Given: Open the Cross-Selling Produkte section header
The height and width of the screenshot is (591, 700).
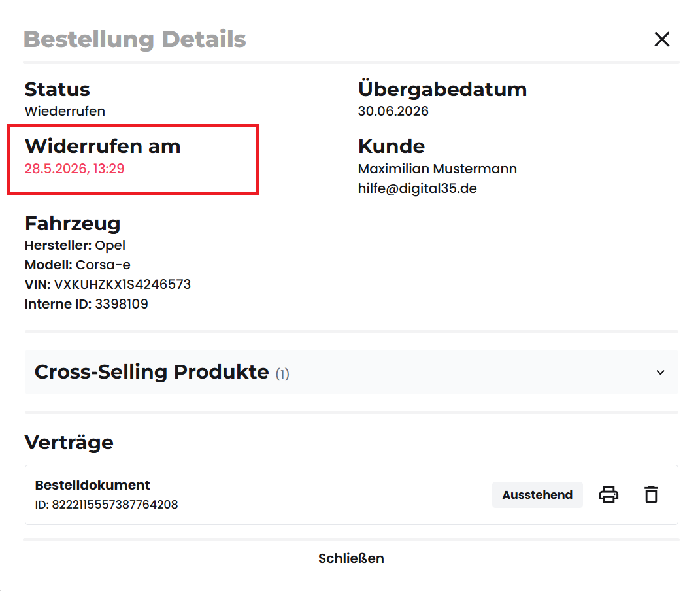Looking at the screenshot, I should coord(352,372).
